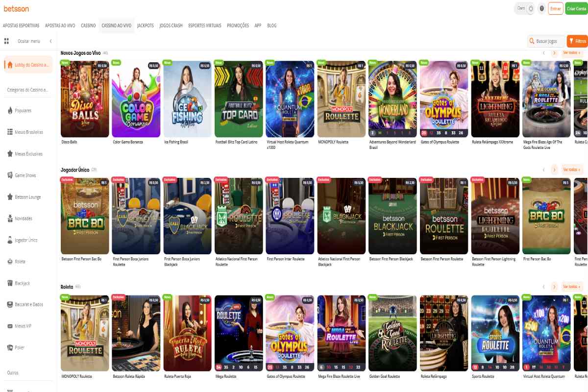Open Color Game Bonanza thumbnail
This screenshot has height=392, width=588.
136,99
